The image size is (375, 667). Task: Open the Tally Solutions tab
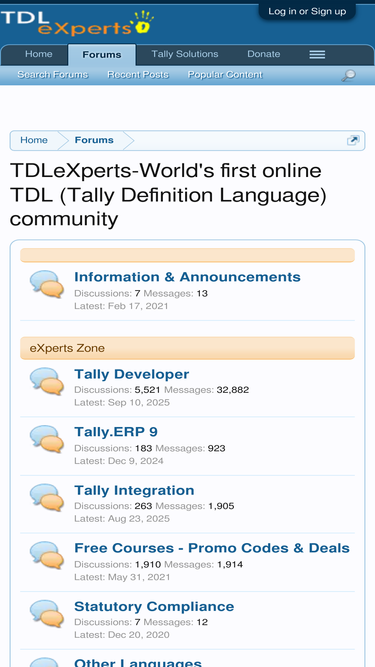(185, 54)
